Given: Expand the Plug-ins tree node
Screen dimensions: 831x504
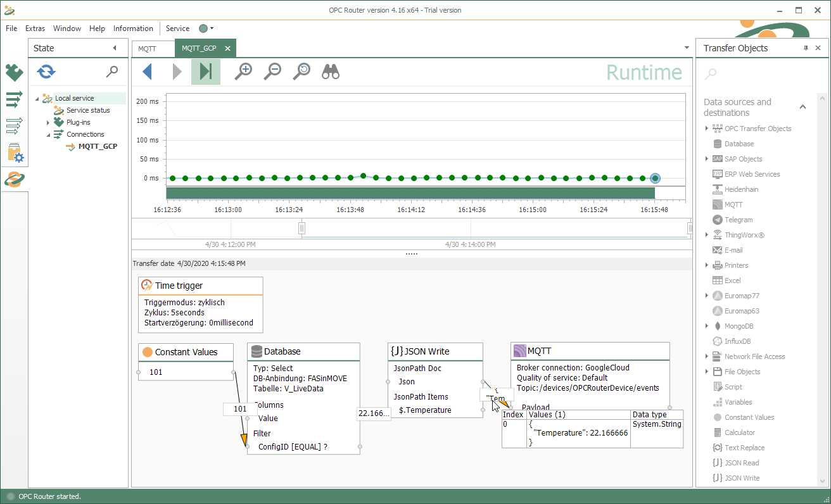Looking at the screenshot, I should tap(48, 122).
